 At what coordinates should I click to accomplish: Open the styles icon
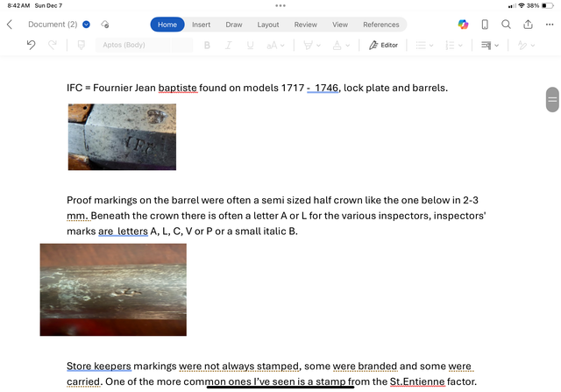[x=522, y=45]
